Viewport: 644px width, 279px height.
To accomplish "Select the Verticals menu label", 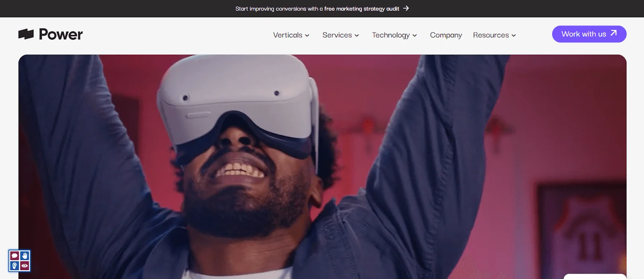I will (x=287, y=35).
